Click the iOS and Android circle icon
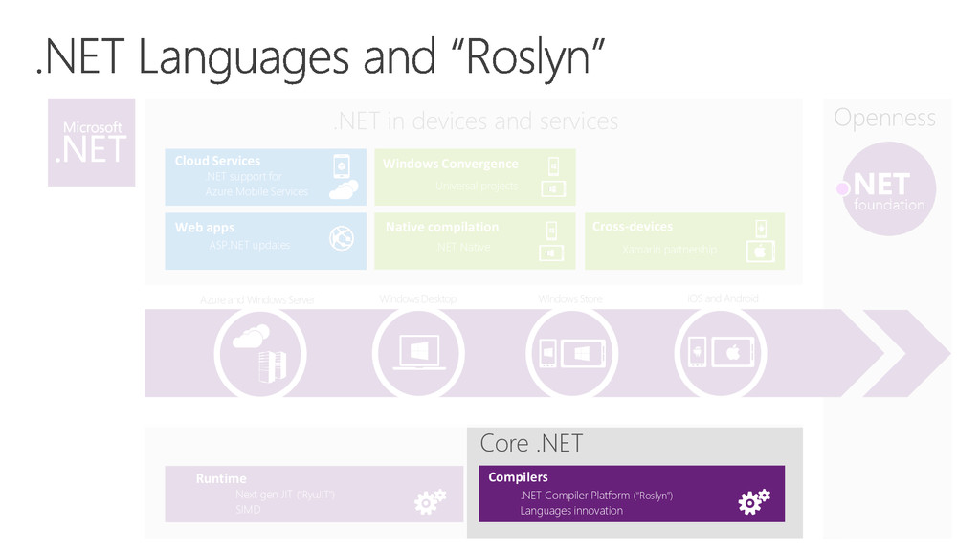The image size is (980, 551). click(721, 354)
